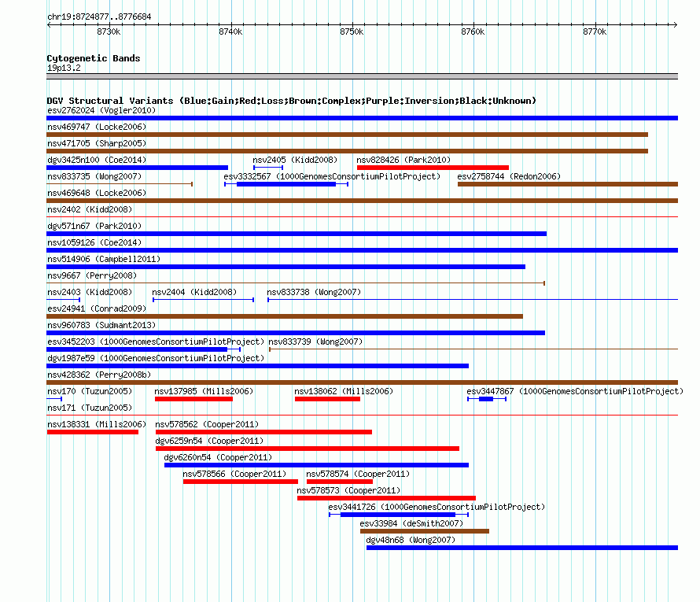Open the dgv6260n54 (Cooper2011) label

pyautogui.click(x=218, y=457)
